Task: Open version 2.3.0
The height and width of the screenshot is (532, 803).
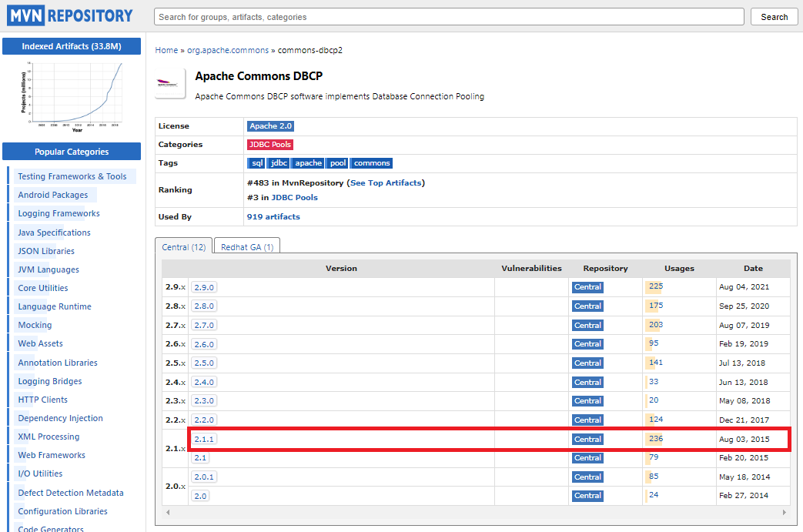Action: (204, 401)
